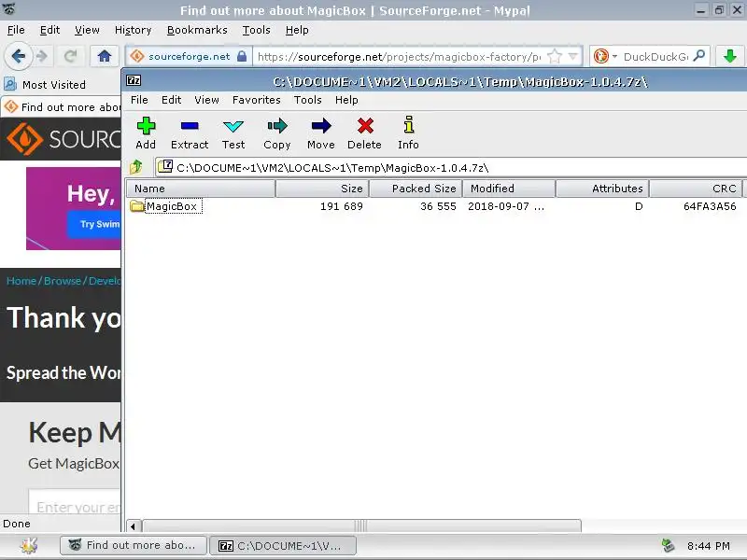The width and height of the screenshot is (747, 560).
Task: Click the 7-Zip archive path field
Action: (x=451, y=168)
